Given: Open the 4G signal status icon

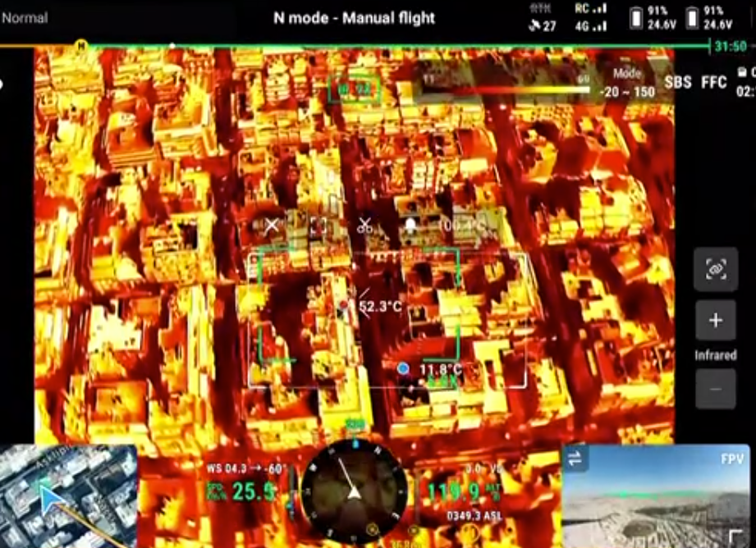Looking at the screenshot, I should (590, 26).
